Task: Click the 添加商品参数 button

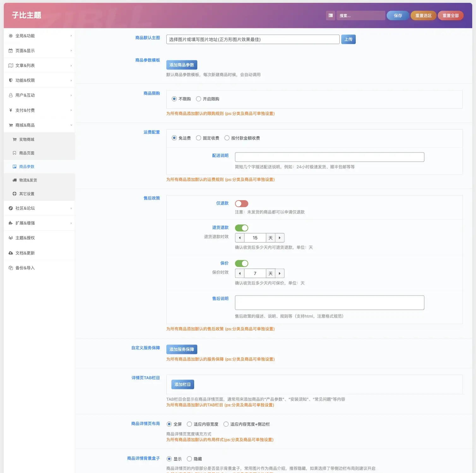Action: tap(181, 65)
